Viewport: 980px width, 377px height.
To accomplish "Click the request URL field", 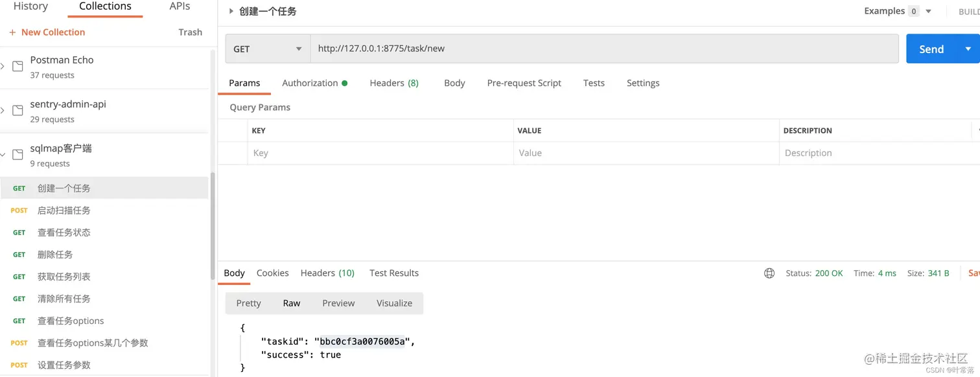I will [x=604, y=49].
